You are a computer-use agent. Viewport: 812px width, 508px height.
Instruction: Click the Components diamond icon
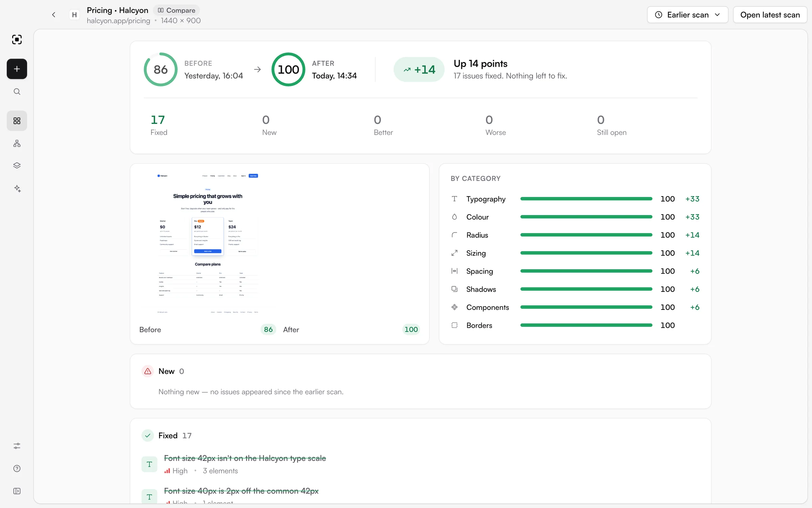point(454,307)
